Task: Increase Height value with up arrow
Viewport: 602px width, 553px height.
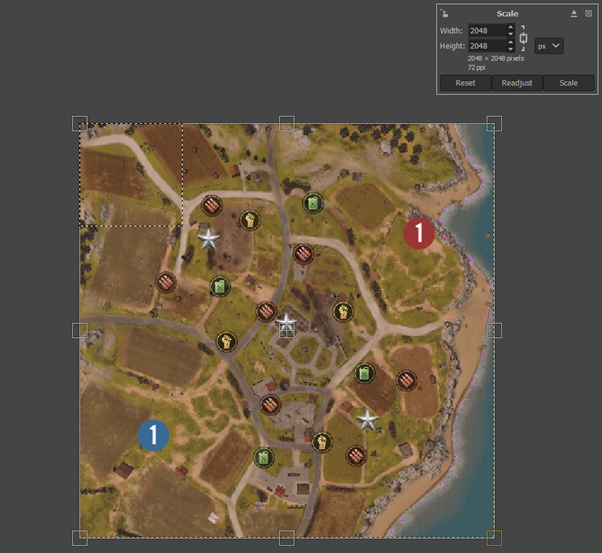Action: click(510, 42)
